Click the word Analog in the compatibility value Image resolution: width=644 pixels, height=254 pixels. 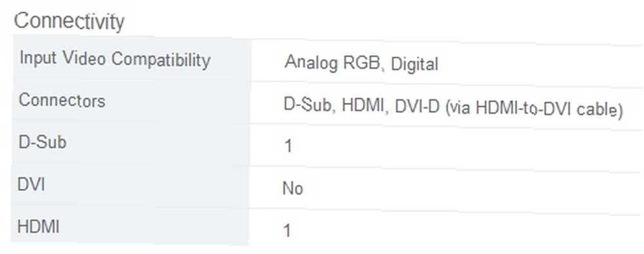pos(311,64)
